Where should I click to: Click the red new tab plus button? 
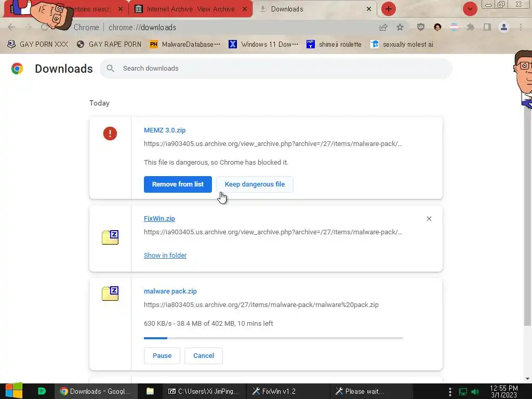point(389,9)
